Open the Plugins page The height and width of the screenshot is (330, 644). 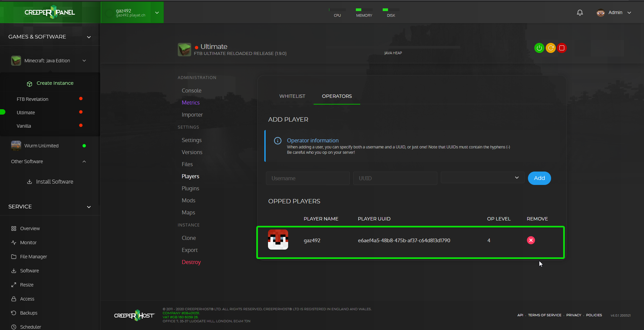pos(190,188)
